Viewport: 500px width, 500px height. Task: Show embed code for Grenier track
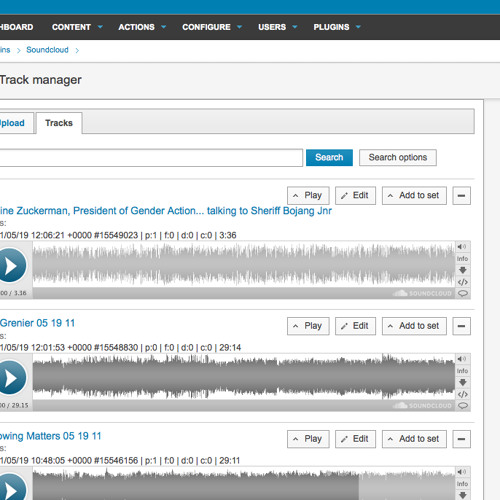tap(463, 394)
